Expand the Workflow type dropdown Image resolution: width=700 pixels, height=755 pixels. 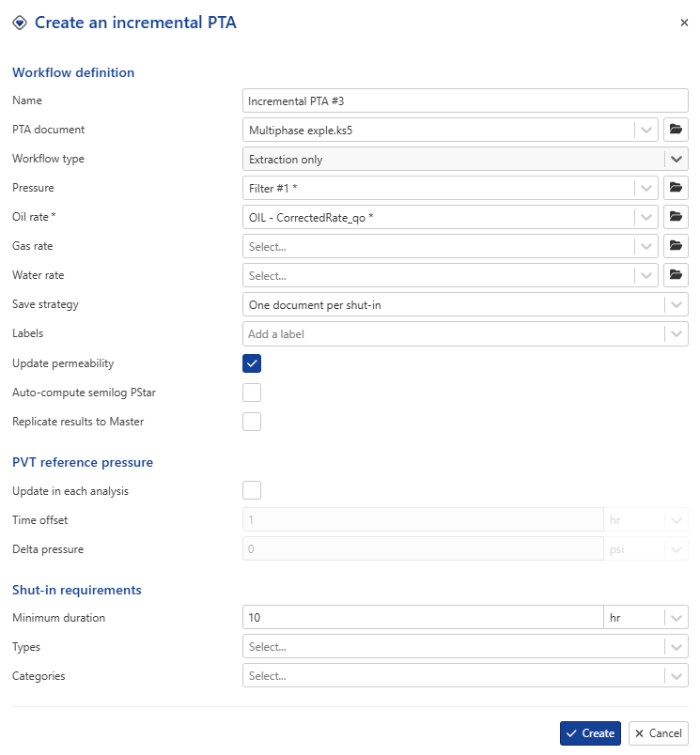[x=676, y=159]
